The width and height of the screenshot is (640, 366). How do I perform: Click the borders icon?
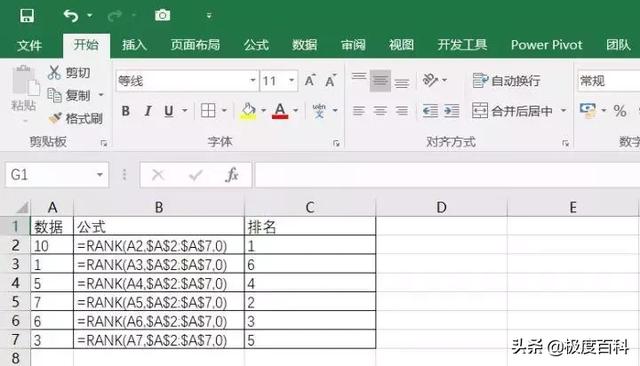click(208, 110)
